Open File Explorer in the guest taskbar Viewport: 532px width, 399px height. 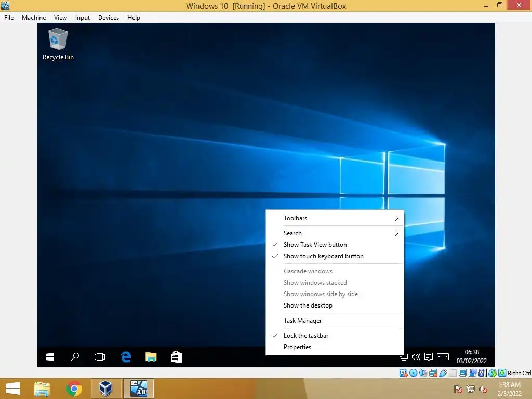pos(151,357)
